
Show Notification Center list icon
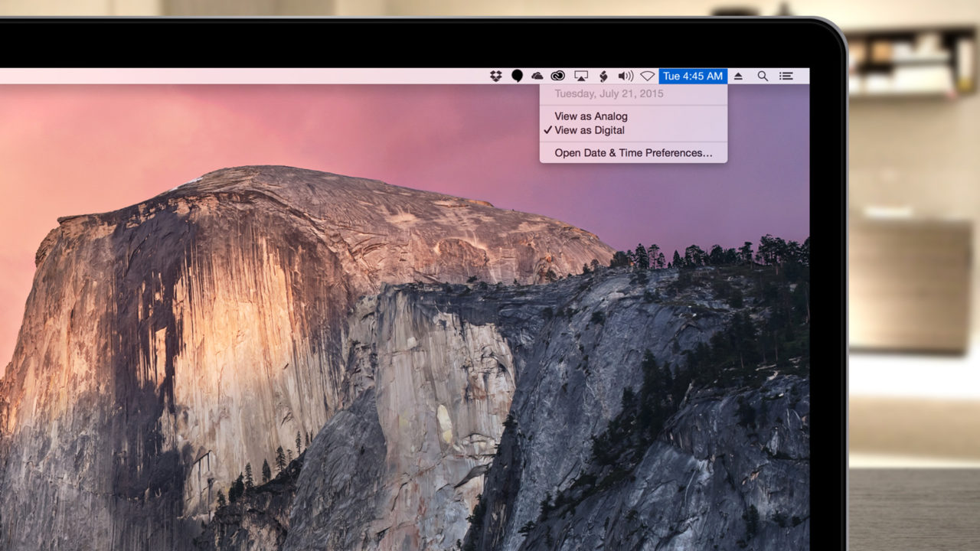coord(786,76)
